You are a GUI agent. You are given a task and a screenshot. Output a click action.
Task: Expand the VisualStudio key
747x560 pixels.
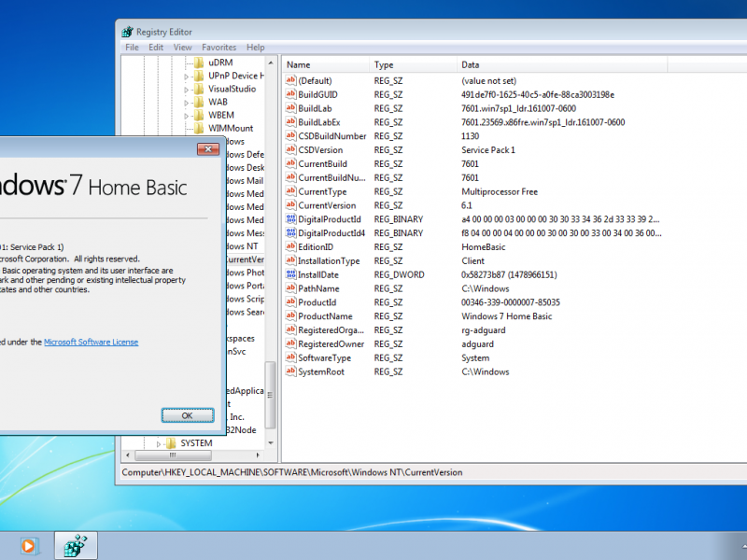tap(186, 89)
